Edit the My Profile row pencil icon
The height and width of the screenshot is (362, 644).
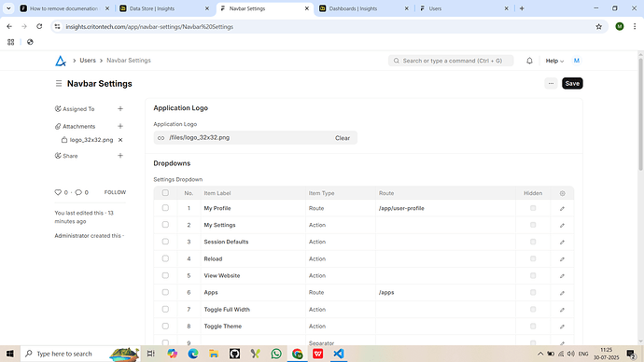562,208
